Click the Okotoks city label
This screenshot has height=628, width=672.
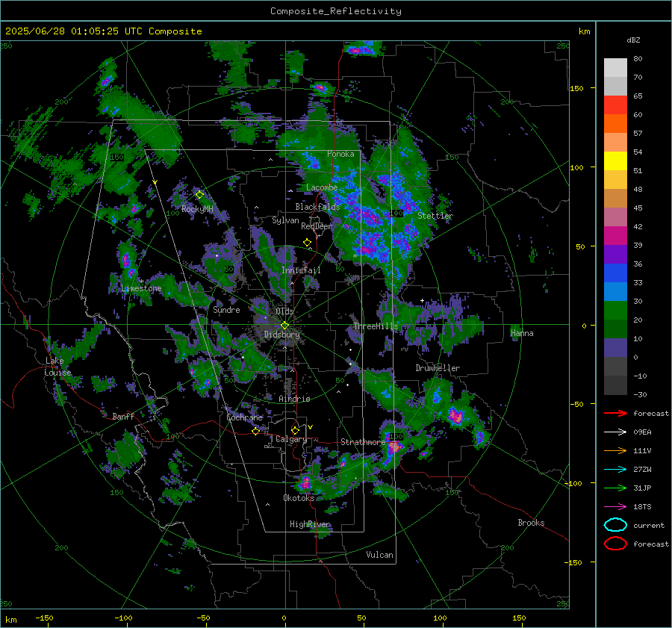[299, 498]
